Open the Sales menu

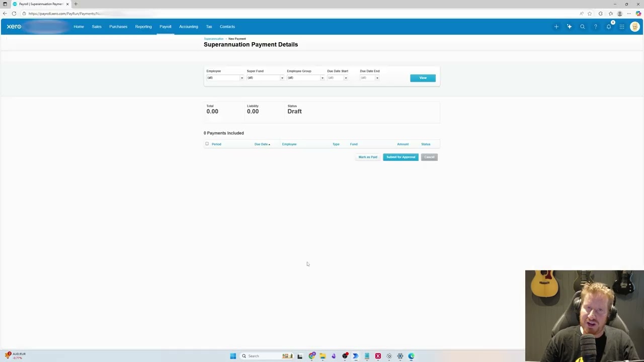tap(97, 27)
